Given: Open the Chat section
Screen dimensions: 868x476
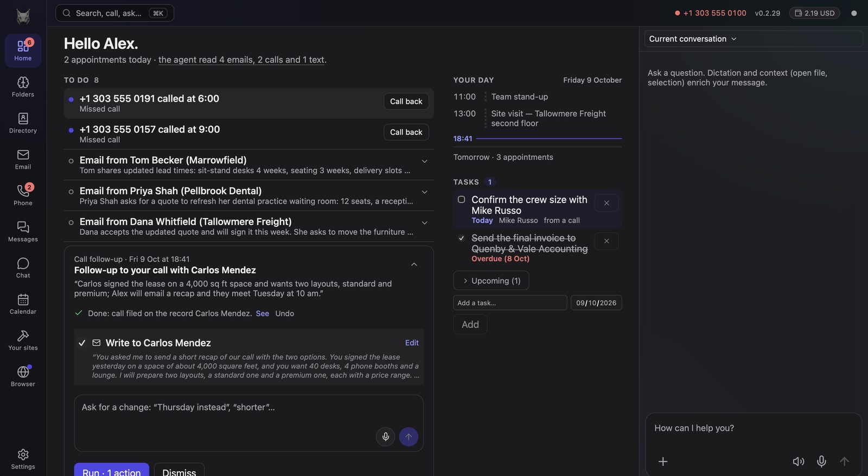Looking at the screenshot, I should [x=23, y=268].
